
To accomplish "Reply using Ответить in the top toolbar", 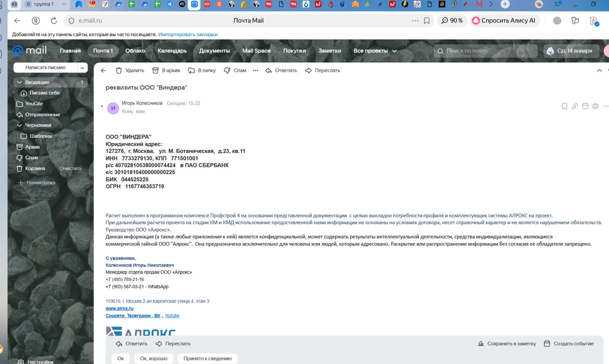I will (x=281, y=70).
